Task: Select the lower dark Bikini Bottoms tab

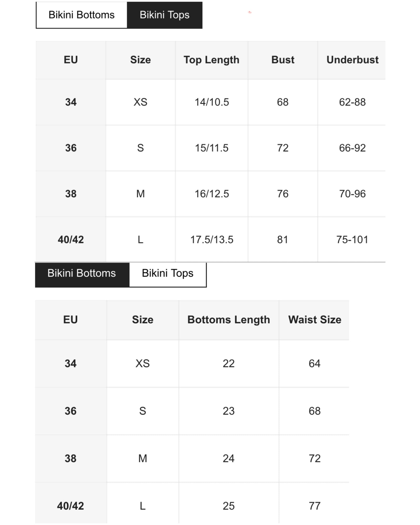Action: [82, 273]
